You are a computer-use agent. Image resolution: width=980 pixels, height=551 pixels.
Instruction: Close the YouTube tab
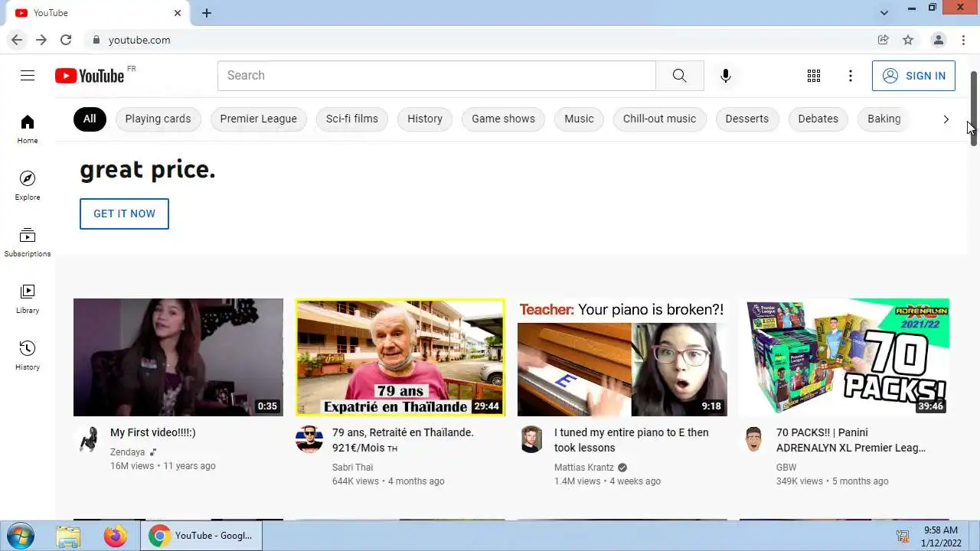(178, 13)
